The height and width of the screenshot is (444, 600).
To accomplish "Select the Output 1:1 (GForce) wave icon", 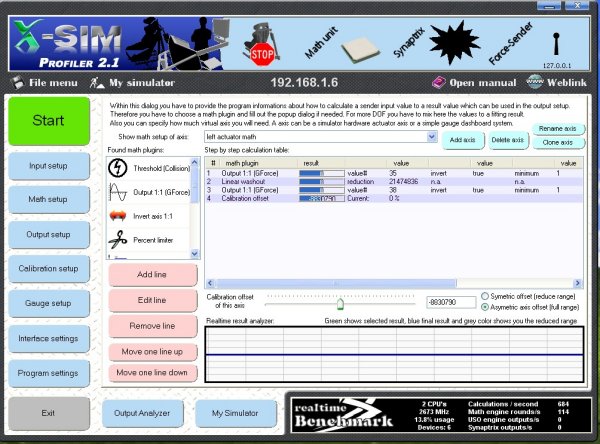I will (117, 192).
